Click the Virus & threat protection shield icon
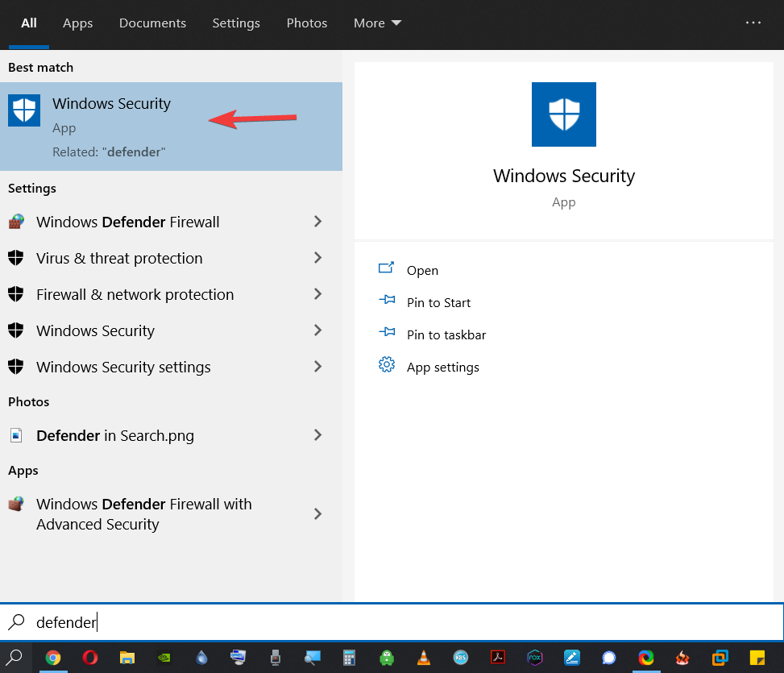 click(16, 257)
